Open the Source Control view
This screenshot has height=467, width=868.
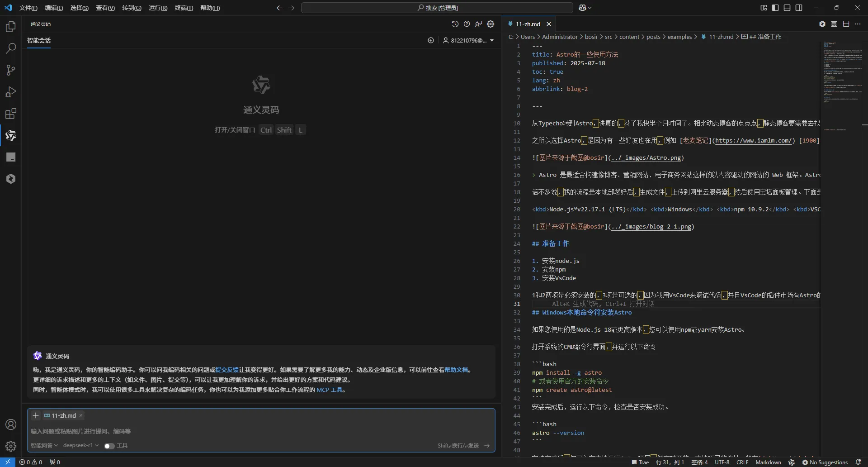(x=11, y=70)
